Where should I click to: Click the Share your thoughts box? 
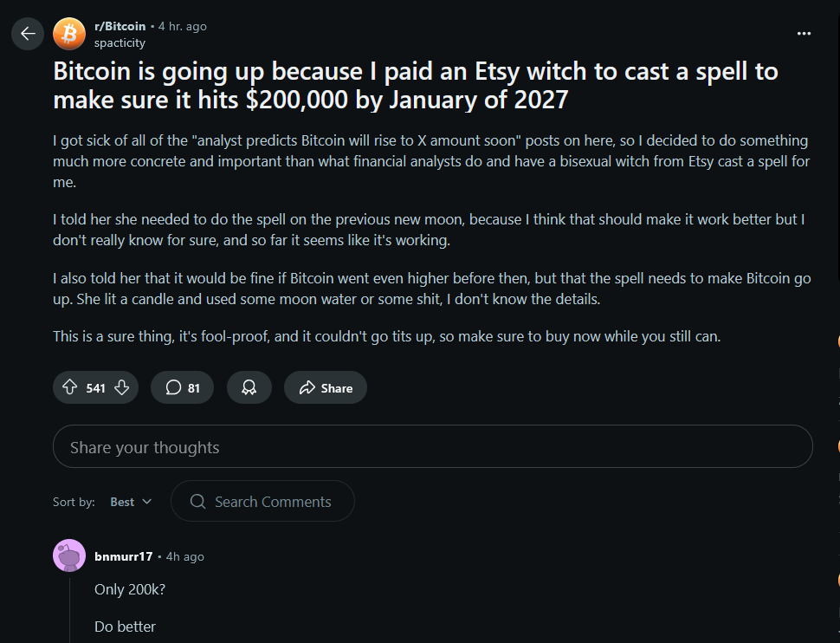tap(433, 447)
